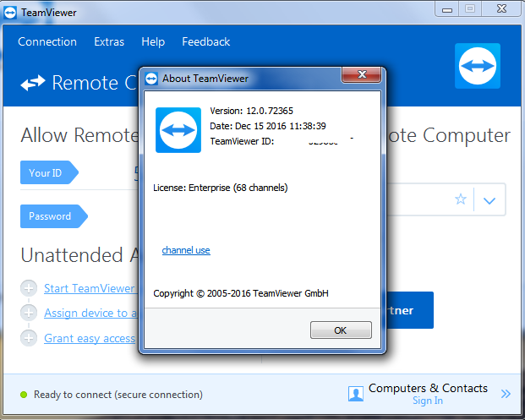Click the Remote Control arrows icon
525x420 pixels.
pos(33,83)
